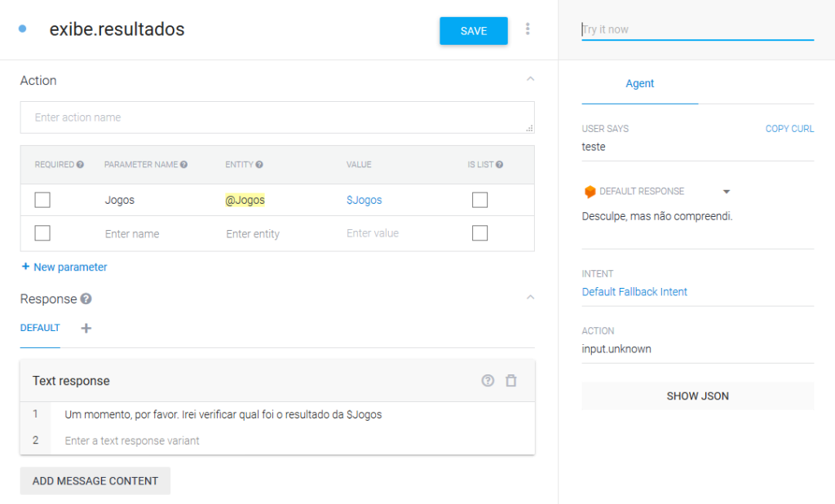Click the help icon next to PARAMETER NAME
The height and width of the screenshot is (504, 835).
click(x=183, y=165)
